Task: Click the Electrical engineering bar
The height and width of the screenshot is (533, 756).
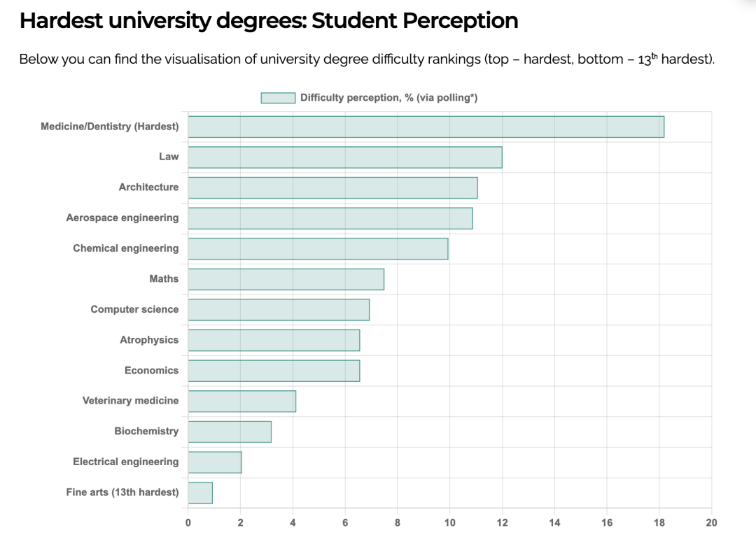Action: (215, 462)
